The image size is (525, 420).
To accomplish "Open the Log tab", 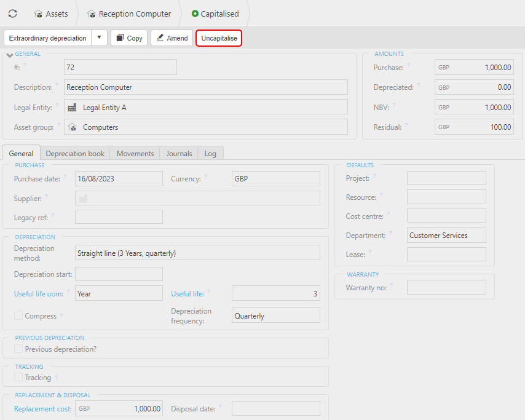I will coord(210,153).
